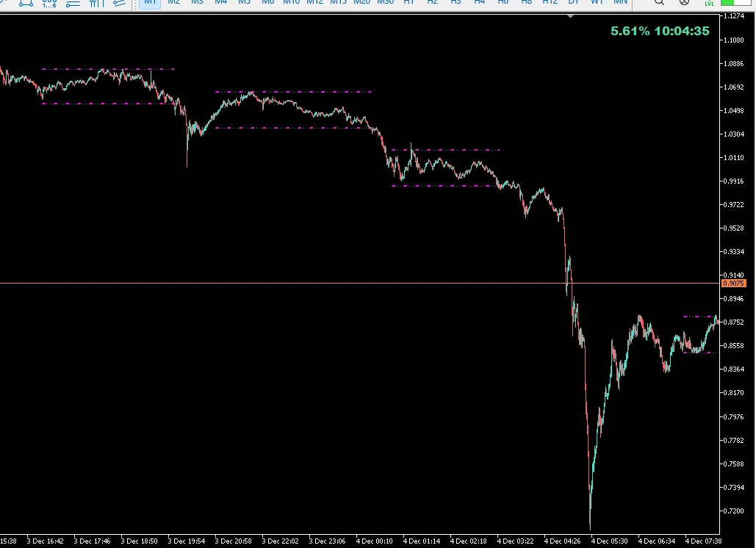Adjust the green level bar at top right
Viewport: 756px width, 548px height.
(x=736, y=4)
